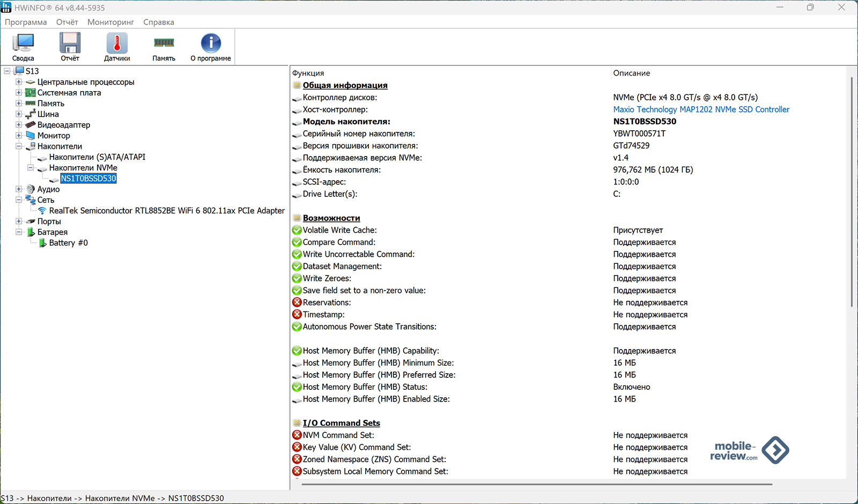Open the Сводка summary toolbar icon
858x504 pixels.
[23, 43]
